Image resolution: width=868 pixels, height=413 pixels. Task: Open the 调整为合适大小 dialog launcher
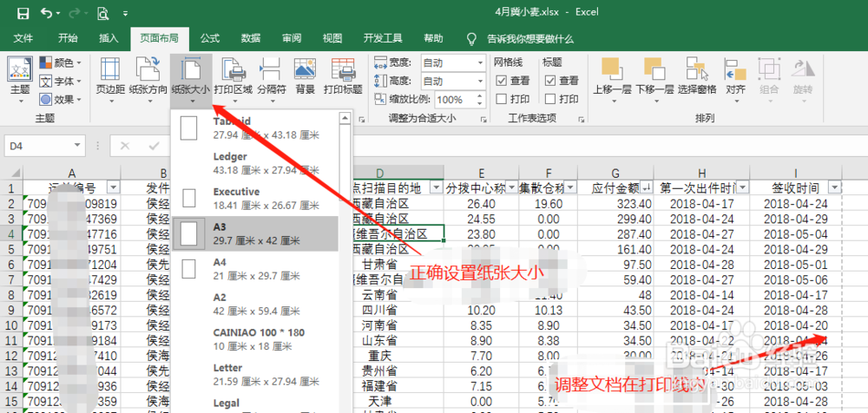483,119
